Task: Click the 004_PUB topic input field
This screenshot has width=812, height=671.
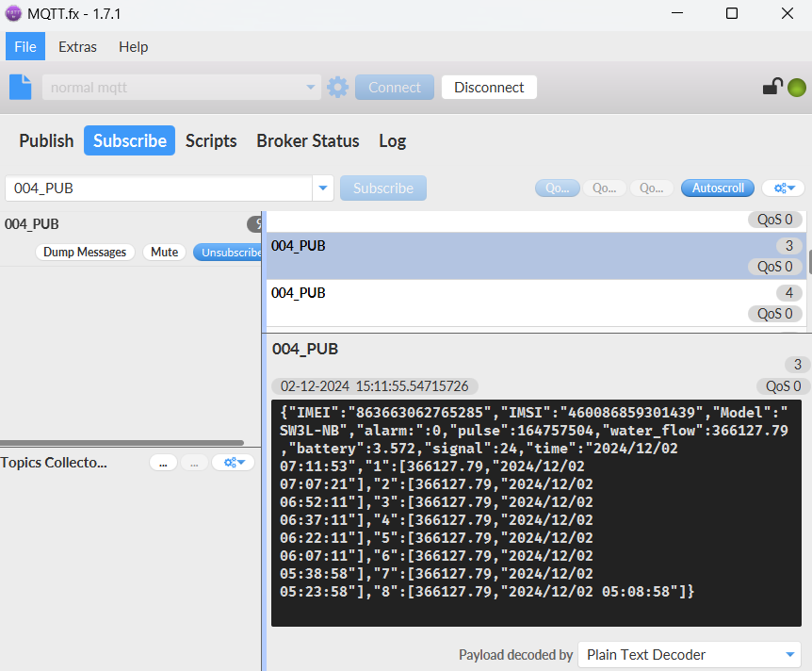Action: [158, 188]
